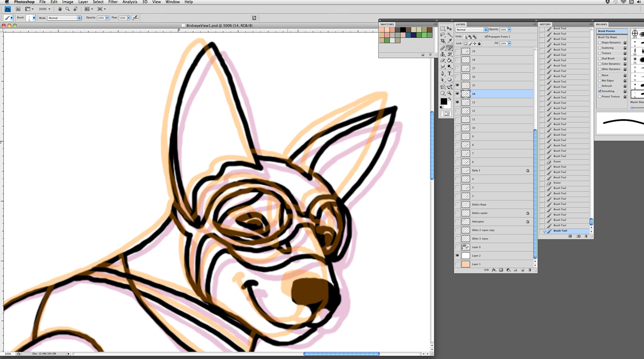Enable Wet Edges checkbox
Image resolution: width=644 pixels, height=359 pixels.
[600, 81]
